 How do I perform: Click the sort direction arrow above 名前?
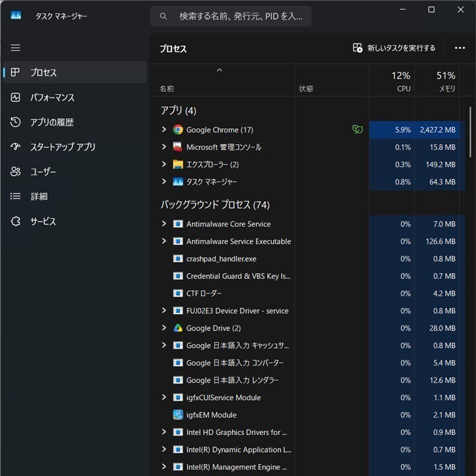(x=219, y=71)
